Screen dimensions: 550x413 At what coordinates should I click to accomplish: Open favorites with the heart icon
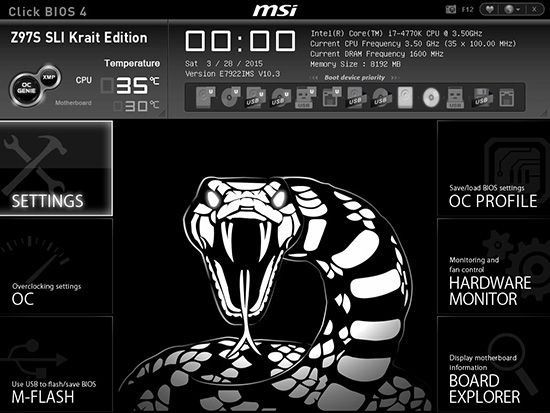(490, 9)
